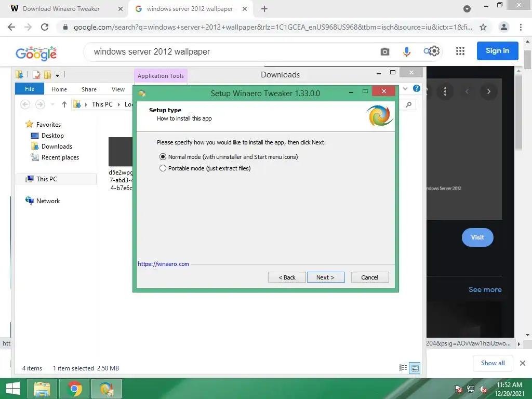Open the Home ribbon tab in Explorer

(59, 89)
